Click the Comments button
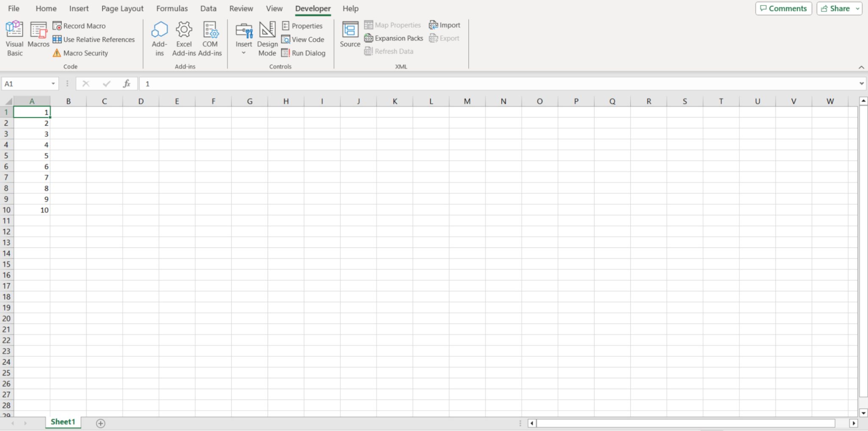868x431 pixels. coord(783,8)
